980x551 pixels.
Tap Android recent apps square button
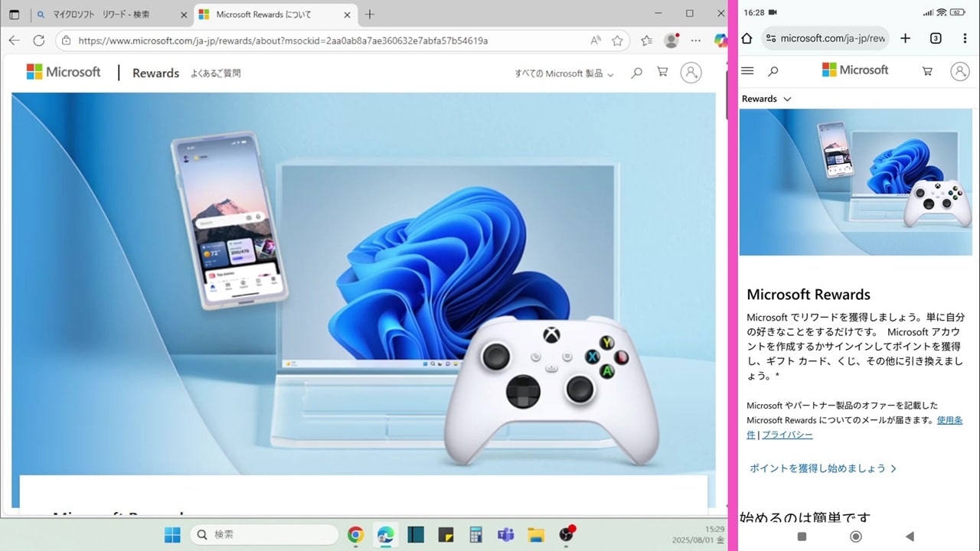tap(802, 536)
